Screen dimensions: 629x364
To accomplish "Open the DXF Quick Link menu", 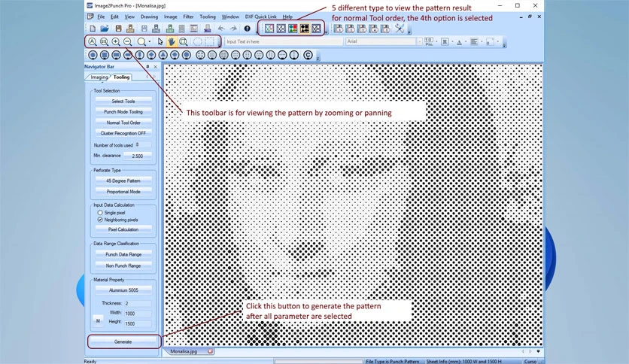I will (x=261, y=17).
